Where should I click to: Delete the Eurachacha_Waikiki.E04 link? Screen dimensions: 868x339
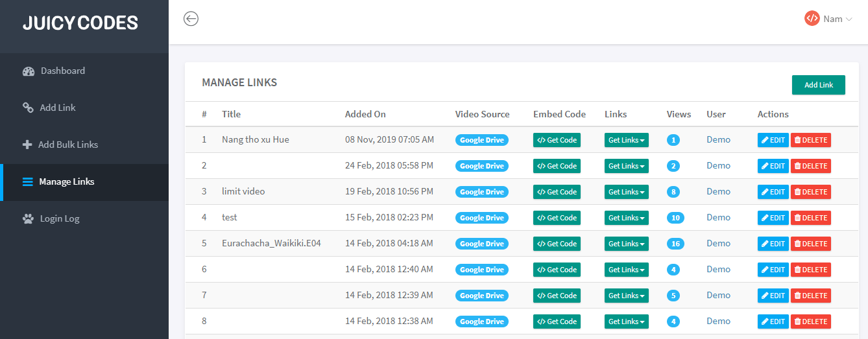tap(811, 244)
